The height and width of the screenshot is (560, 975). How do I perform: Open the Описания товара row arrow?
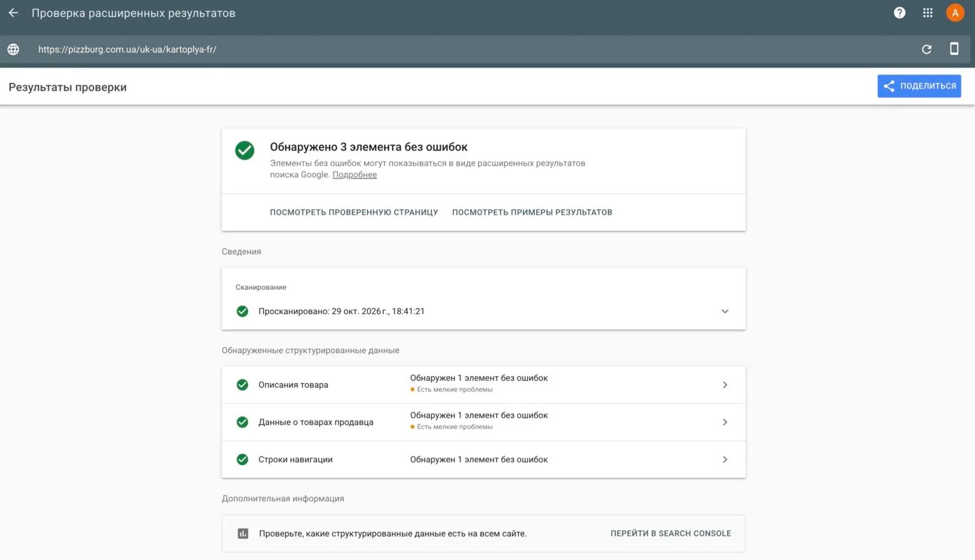725,384
